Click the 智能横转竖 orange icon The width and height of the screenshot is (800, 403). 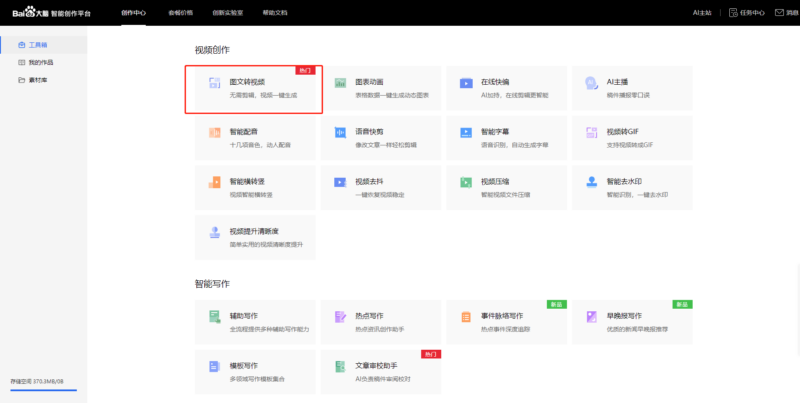[214, 182]
